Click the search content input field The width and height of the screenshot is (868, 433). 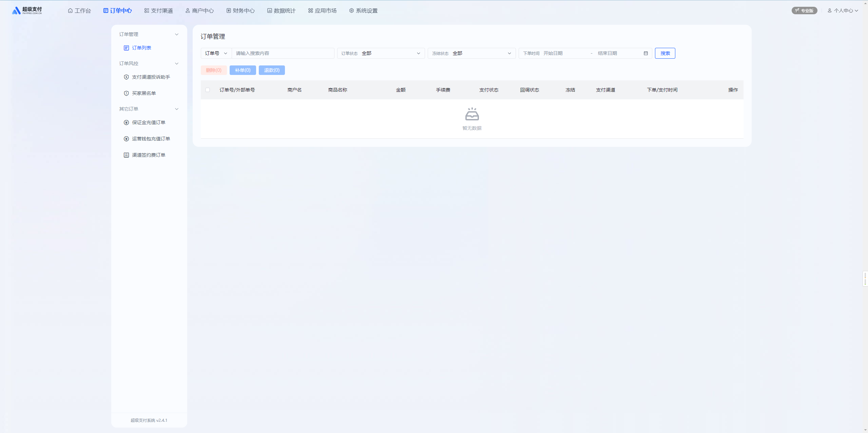point(283,53)
